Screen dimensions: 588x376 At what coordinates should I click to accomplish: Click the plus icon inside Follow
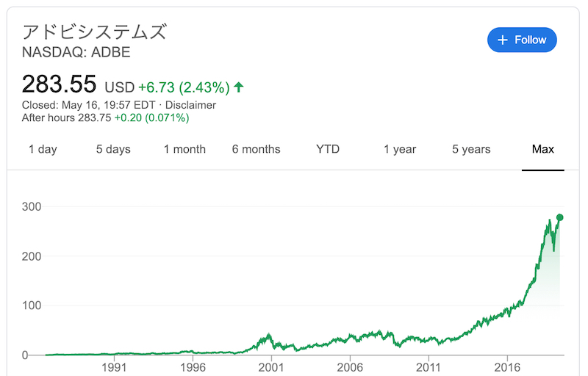502,40
